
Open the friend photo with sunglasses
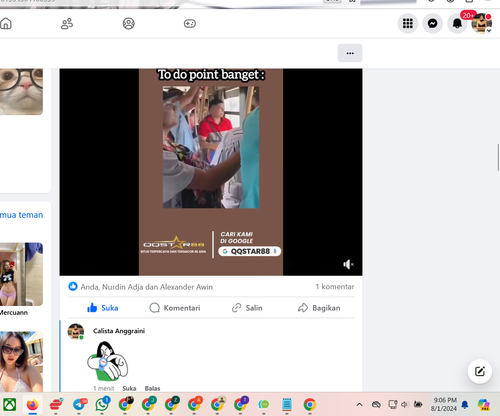pos(21,361)
